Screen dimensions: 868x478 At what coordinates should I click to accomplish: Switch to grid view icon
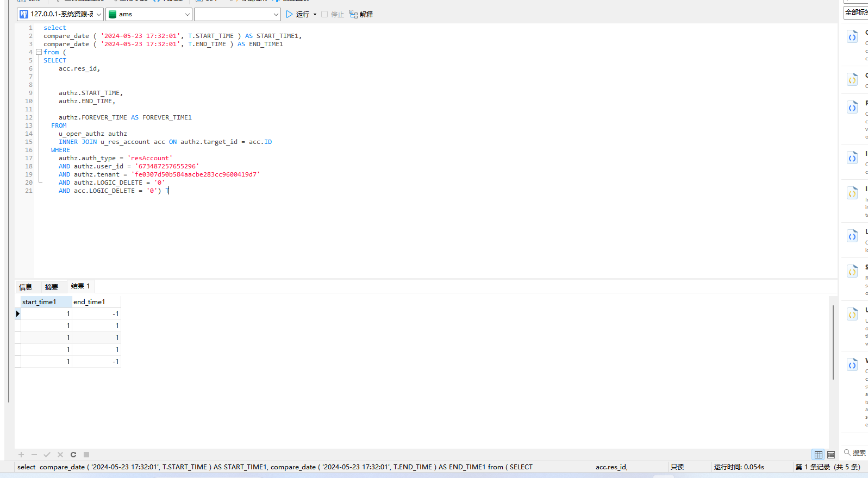pyautogui.click(x=819, y=455)
